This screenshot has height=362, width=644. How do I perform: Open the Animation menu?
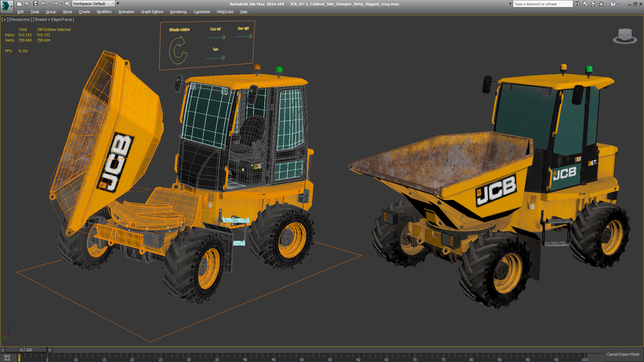pyautogui.click(x=126, y=12)
